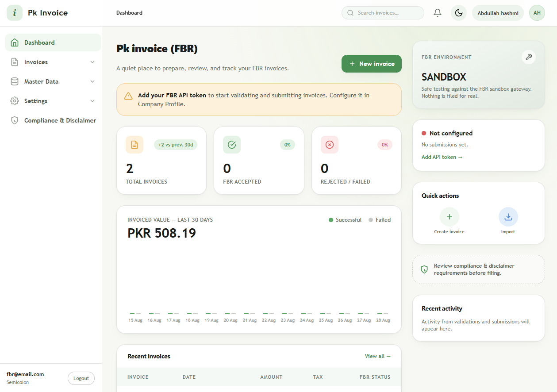Click the AMOUNT column header
This screenshot has width=557, height=392.
point(271,377)
